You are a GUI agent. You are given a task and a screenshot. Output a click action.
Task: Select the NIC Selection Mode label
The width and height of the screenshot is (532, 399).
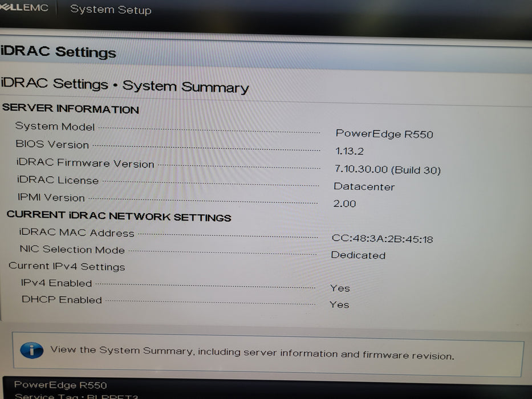click(x=72, y=249)
